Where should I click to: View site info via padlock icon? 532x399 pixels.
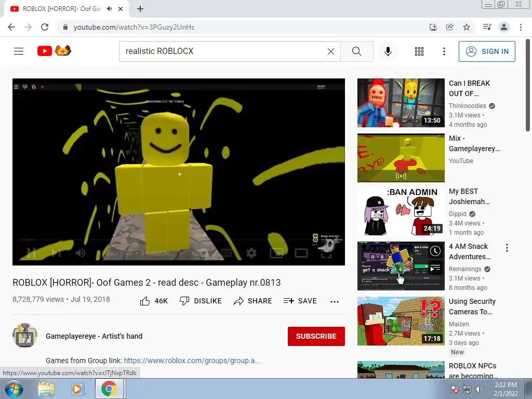(x=65, y=27)
